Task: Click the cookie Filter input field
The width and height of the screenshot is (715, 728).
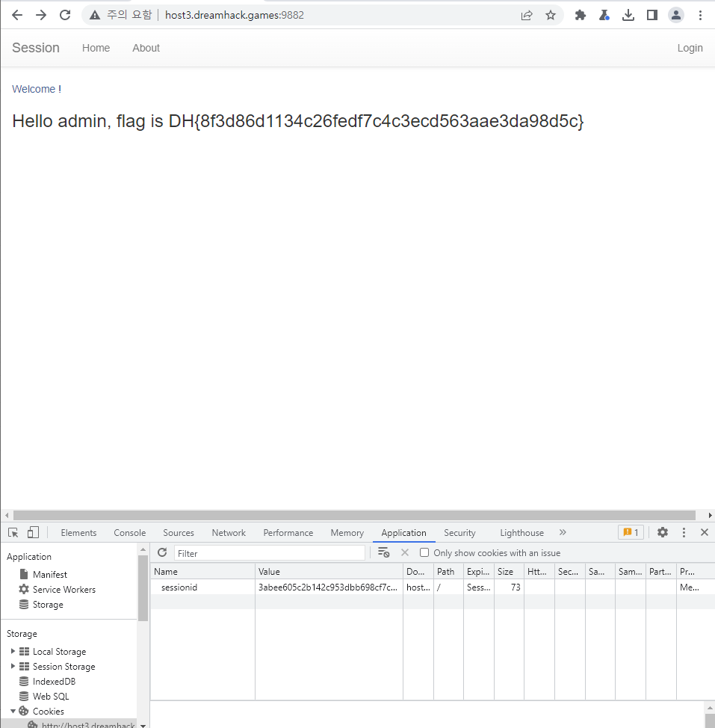Action: point(270,553)
